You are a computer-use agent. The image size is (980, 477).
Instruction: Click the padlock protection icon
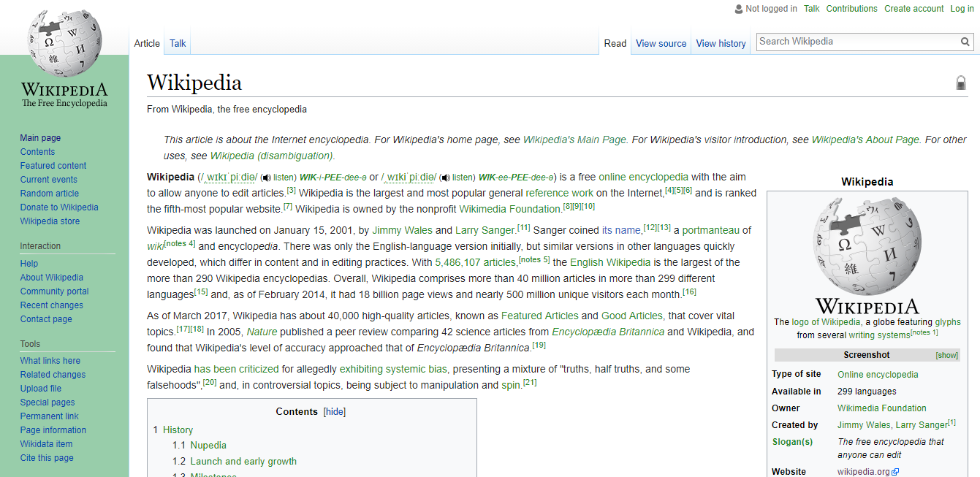[x=961, y=83]
